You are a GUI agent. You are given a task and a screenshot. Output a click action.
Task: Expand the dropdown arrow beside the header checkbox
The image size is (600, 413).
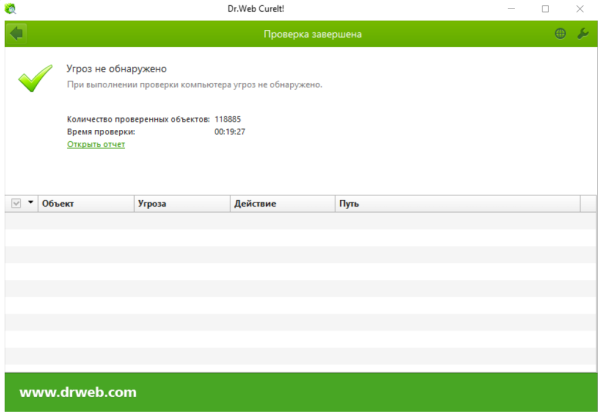click(x=31, y=202)
